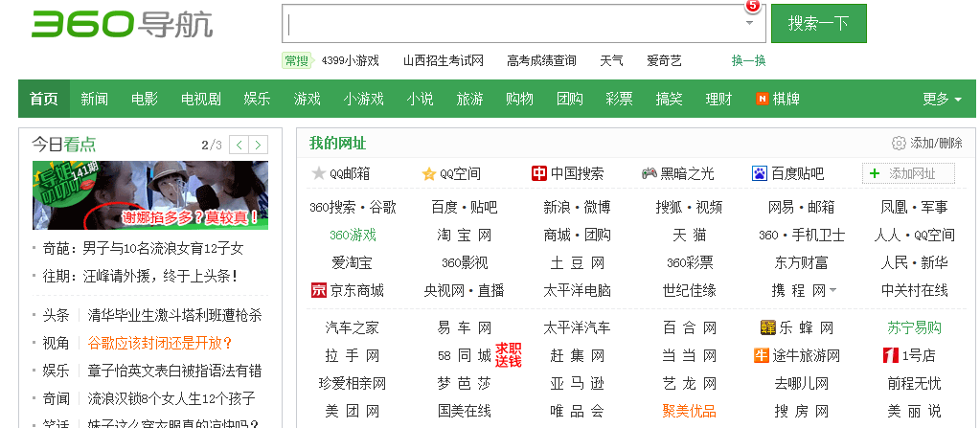The width and height of the screenshot is (980, 428).
Task: Click the 唯品会 site link
Action: (577, 411)
